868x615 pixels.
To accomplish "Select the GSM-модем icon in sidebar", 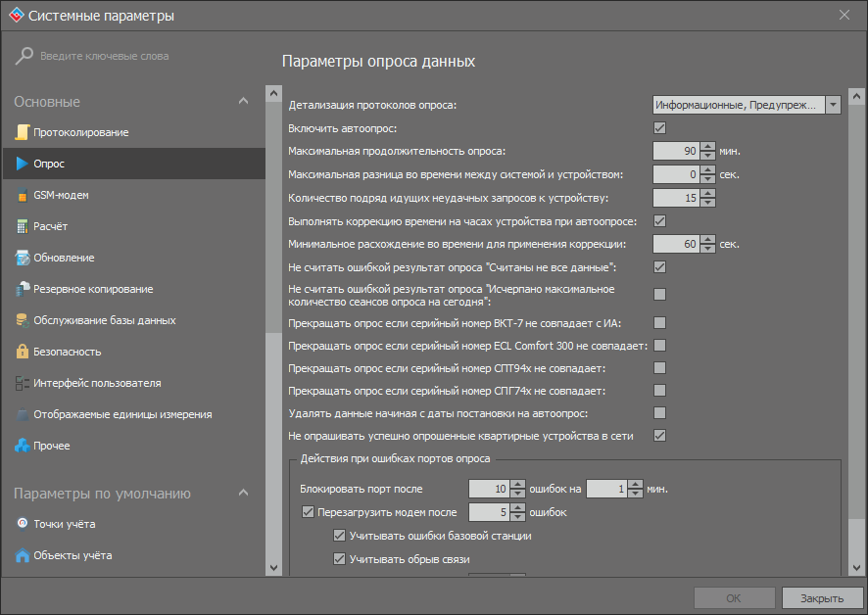I will pyautogui.click(x=23, y=195).
